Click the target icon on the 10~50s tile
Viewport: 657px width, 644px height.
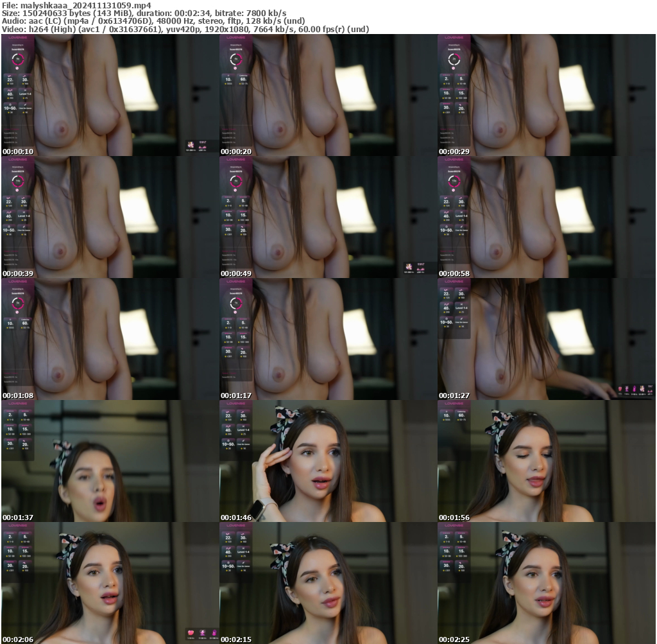(10, 104)
